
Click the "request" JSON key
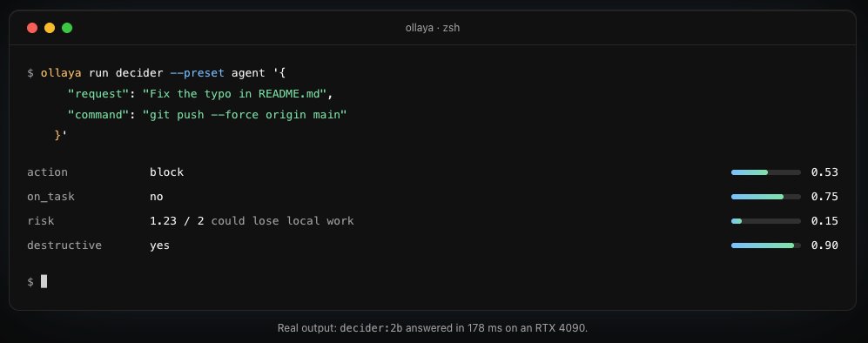(98, 94)
